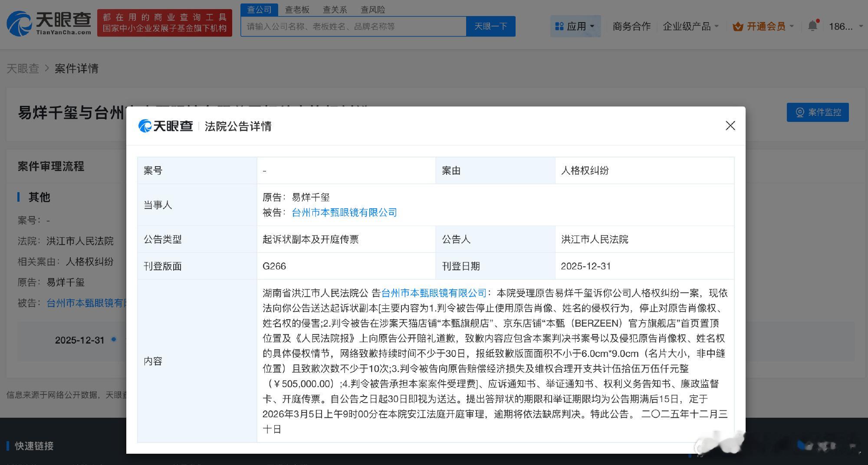Switch to the 查老板 search tab
868x465 pixels.
(297, 9)
